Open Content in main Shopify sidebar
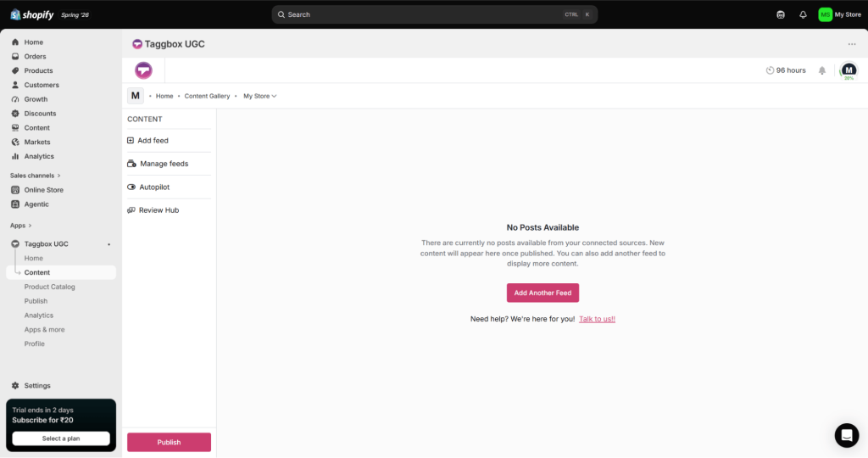 36,128
